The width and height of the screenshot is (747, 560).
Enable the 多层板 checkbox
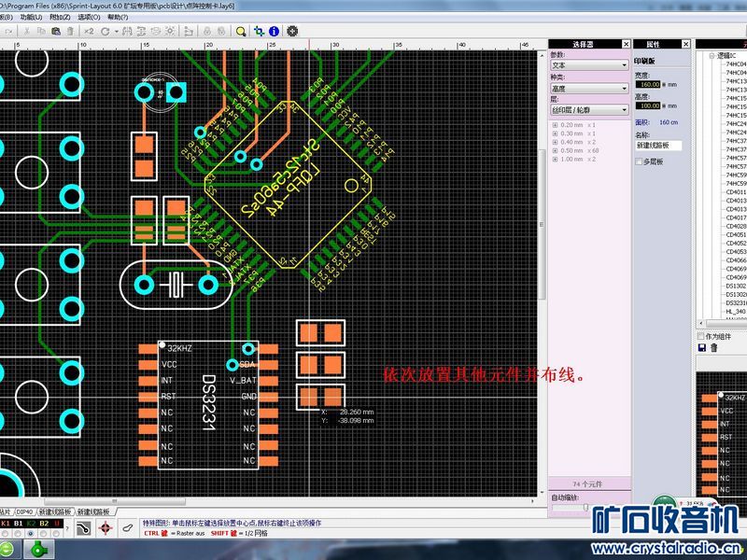point(639,161)
